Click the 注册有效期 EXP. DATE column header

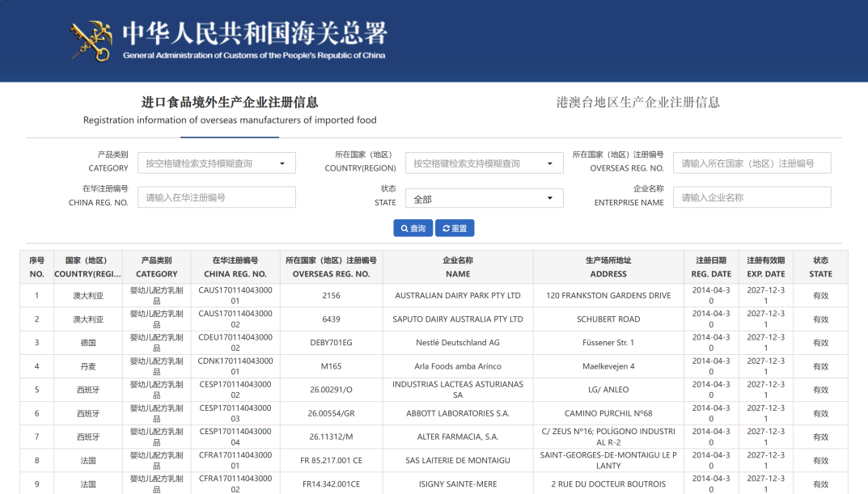(x=765, y=267)
